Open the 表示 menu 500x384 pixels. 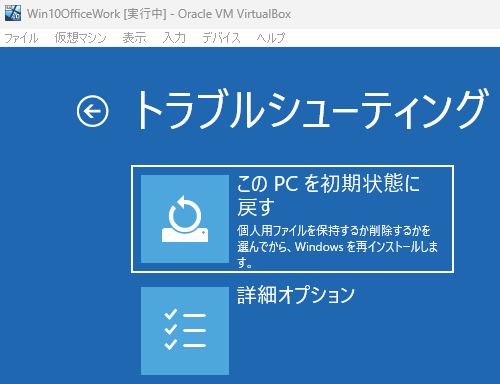[134, 38]
